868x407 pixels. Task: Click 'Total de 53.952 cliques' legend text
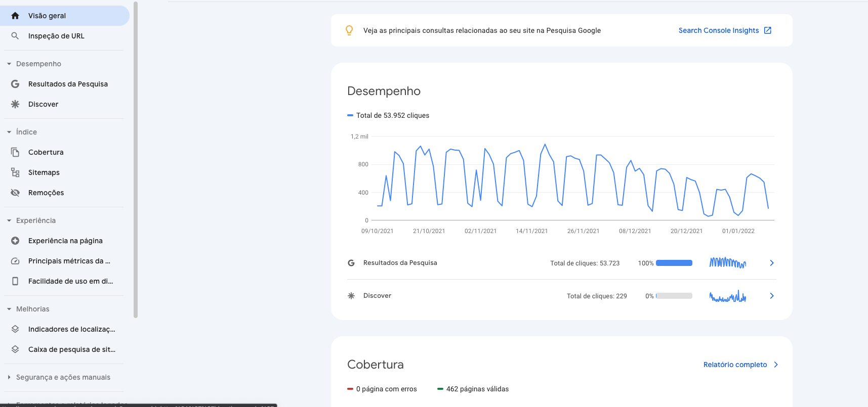click(393, 115)
